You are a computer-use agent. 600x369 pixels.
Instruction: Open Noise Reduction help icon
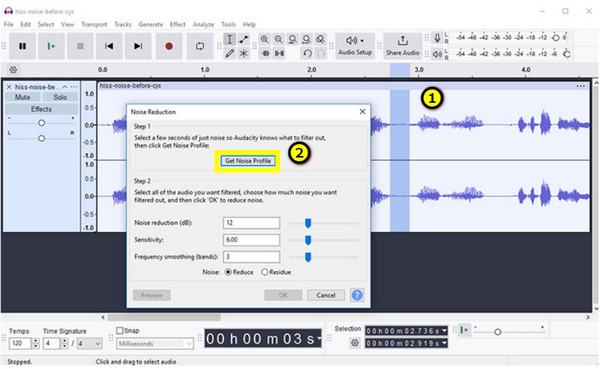click(357, 295)
